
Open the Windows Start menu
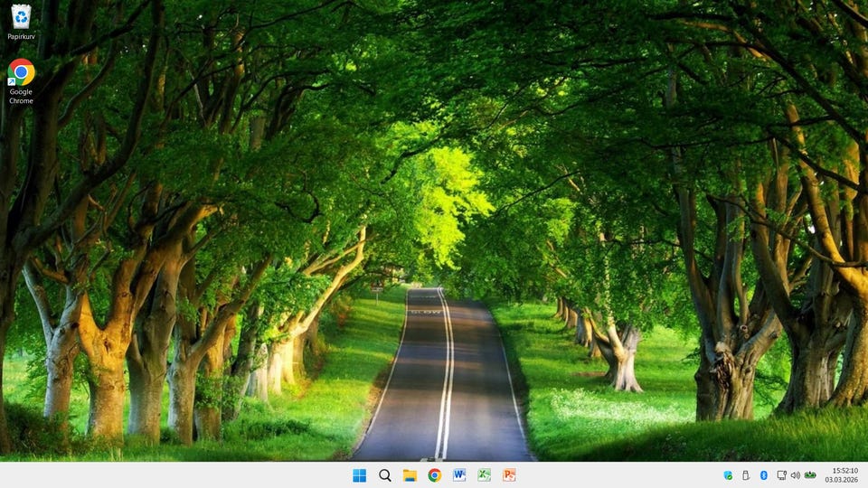(359, 475)
